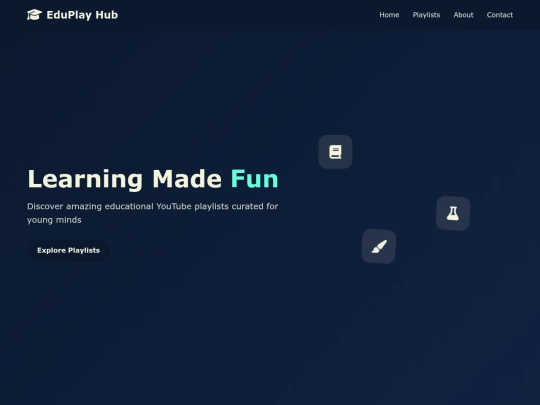Go to the Home nav link
The width and height of the screenshot is (540, 405).
[x=389, y=15]
